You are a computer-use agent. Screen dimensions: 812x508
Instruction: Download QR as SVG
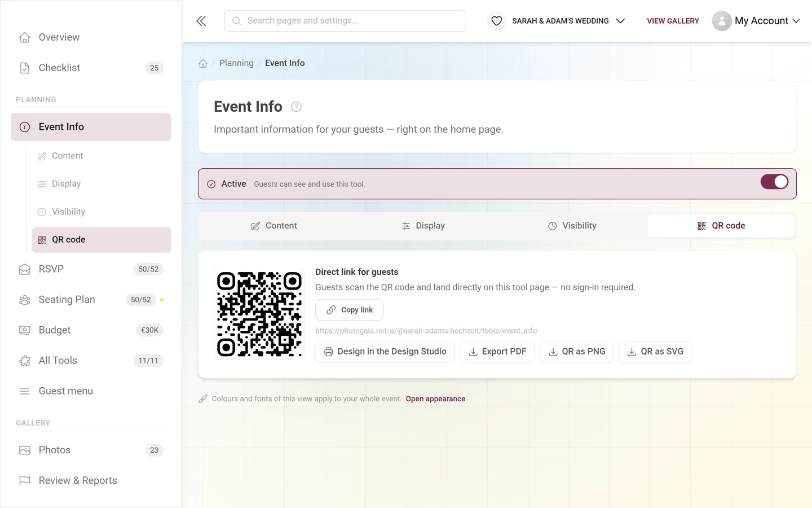[x=655, y=352]
